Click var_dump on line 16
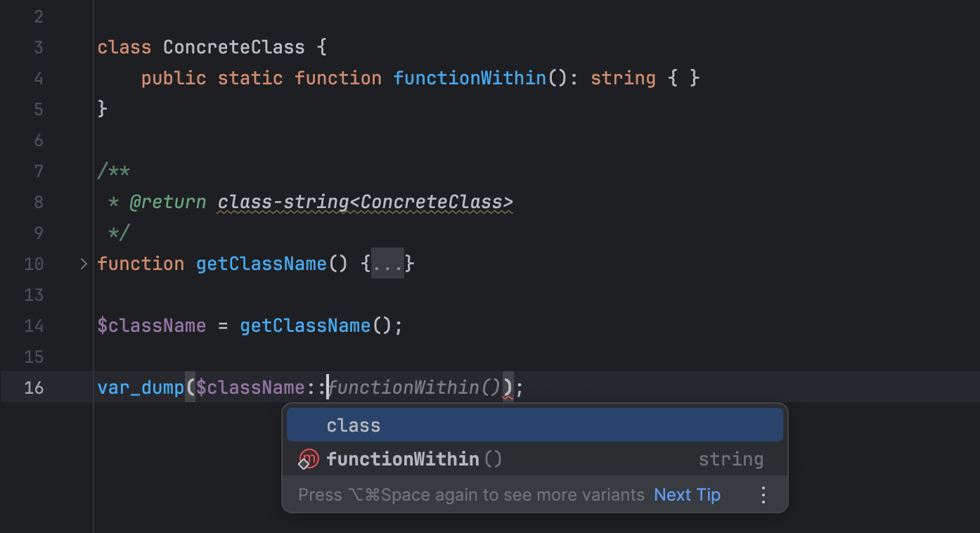The image size is (980, 533). (141, 387)
